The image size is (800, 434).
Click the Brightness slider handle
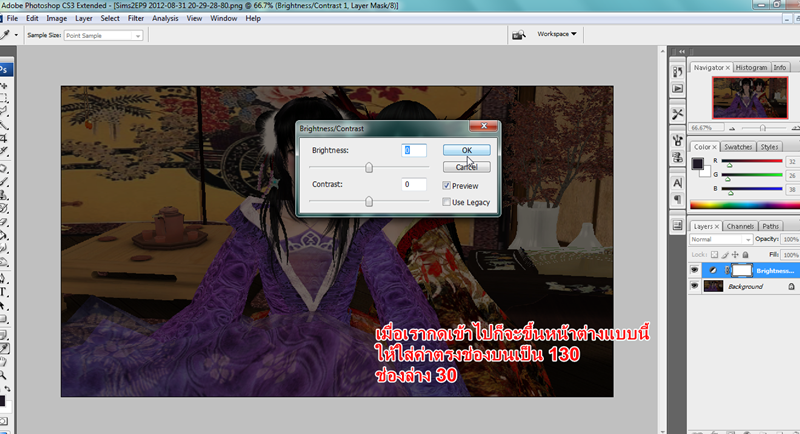pyautogui.click(x=369, y=167)
